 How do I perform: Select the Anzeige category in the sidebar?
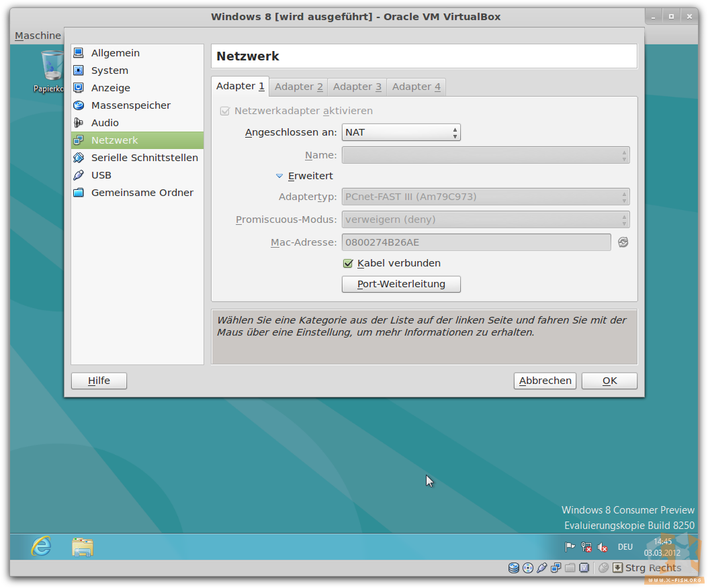pos(137,88)
